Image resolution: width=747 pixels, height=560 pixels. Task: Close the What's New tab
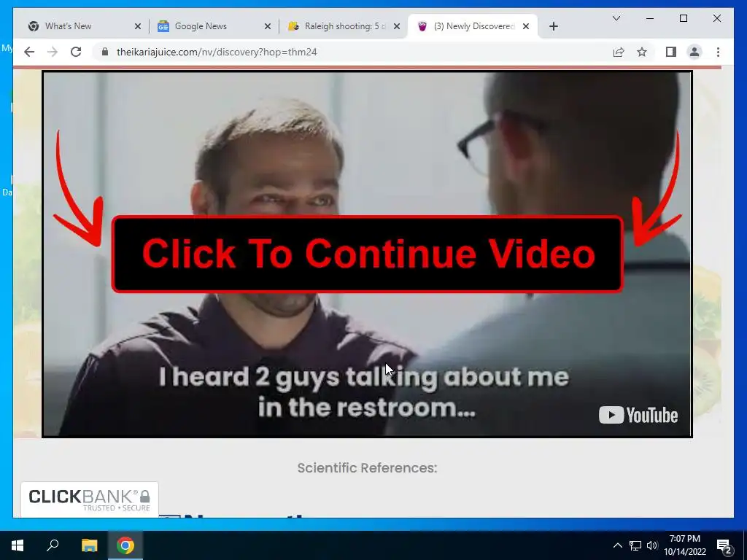(x=138, y=26)
